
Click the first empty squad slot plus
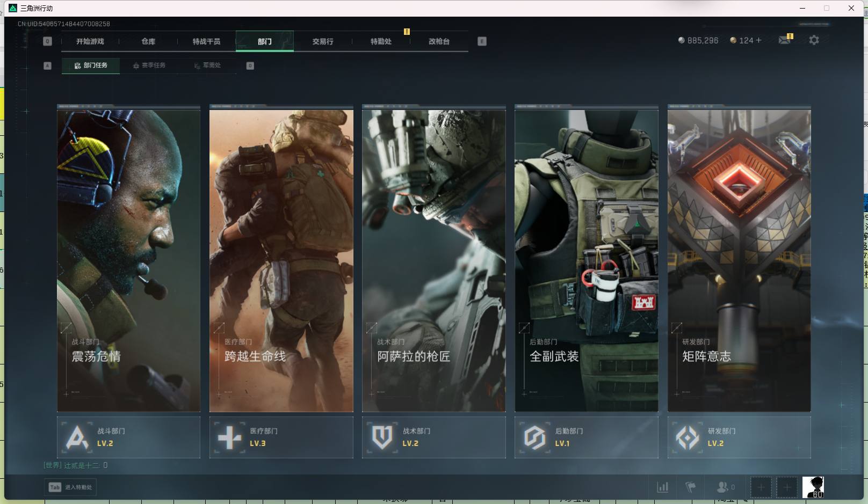761,487
